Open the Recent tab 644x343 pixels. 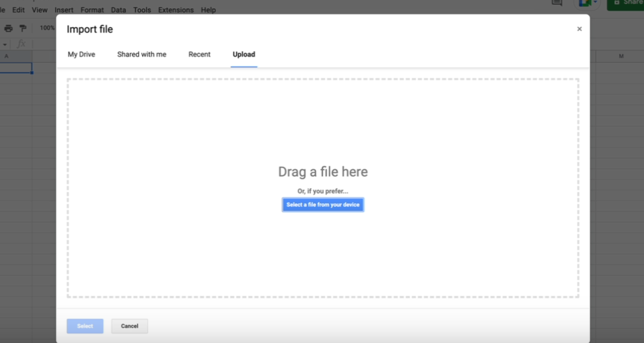point(199,54)
